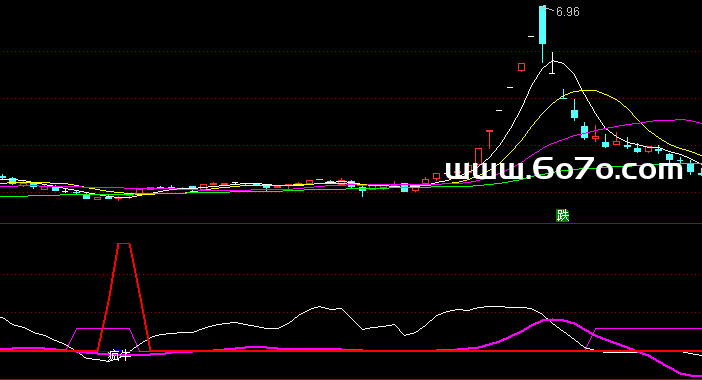Open the www.6o7o.com watermark link
This screenshot has width=702, height=380.
tap(564, 169)
